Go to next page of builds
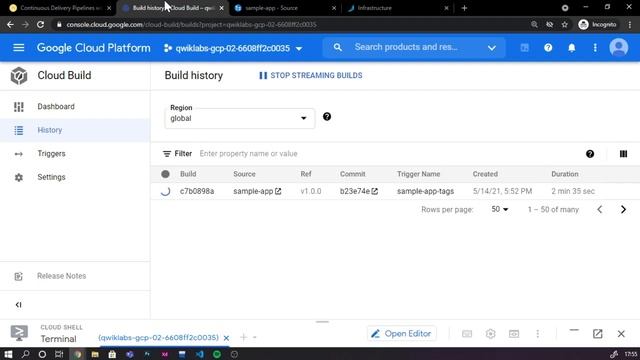 pyautogui.click(x=623, y=209)
